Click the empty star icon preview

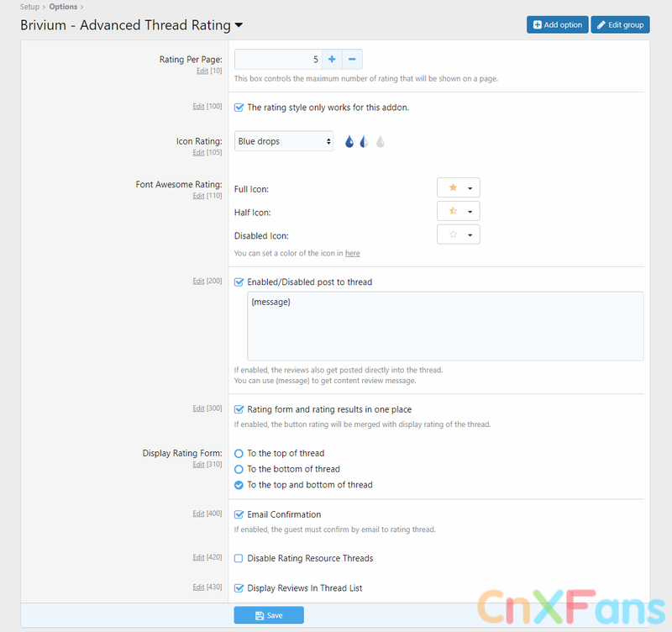tap(453, 234)
